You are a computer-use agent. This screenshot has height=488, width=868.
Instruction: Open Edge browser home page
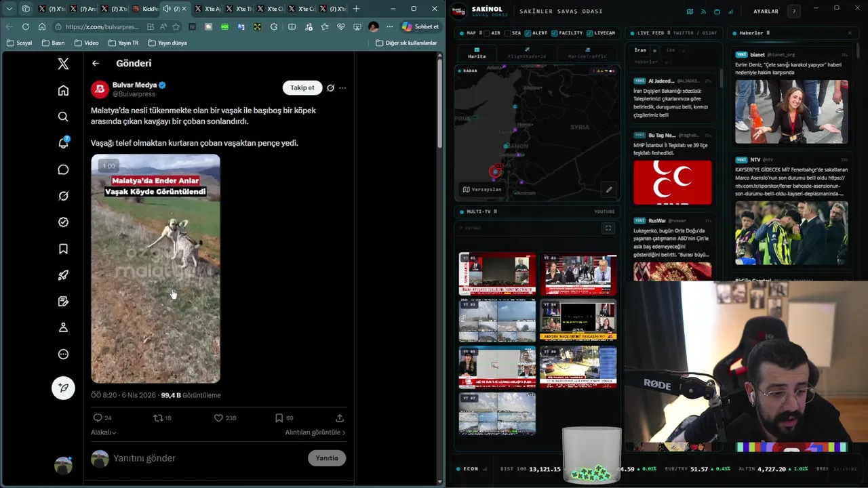coord(42,26)
